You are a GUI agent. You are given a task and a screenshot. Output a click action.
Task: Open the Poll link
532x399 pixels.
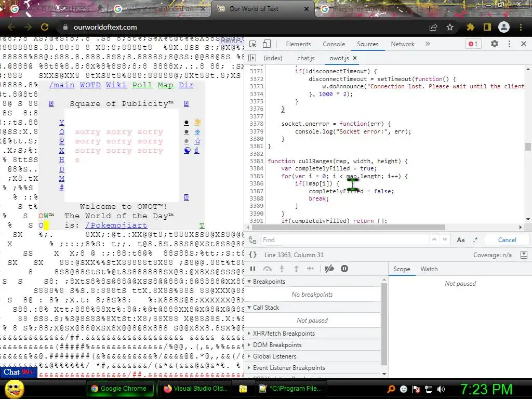click(x=142, y=85)
